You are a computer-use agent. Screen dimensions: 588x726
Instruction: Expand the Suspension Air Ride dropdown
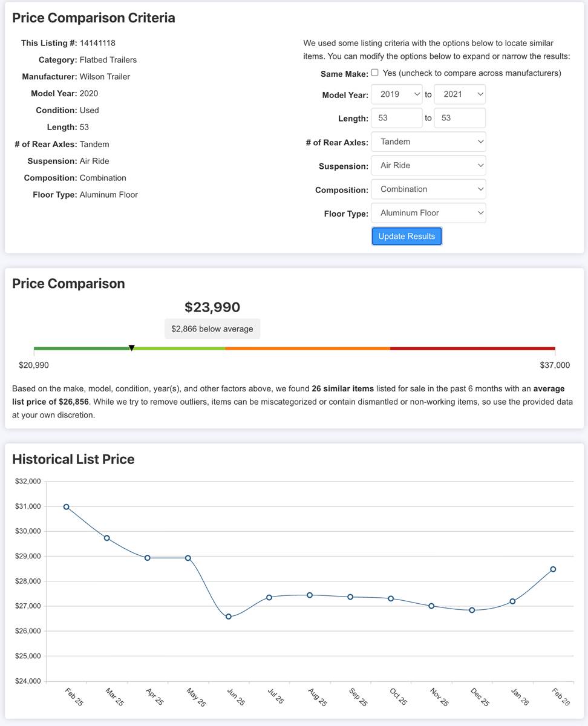click(428, 166)
